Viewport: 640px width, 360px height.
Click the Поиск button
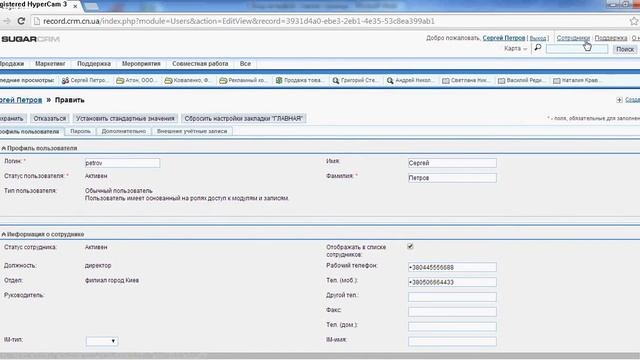coord(625,49)
